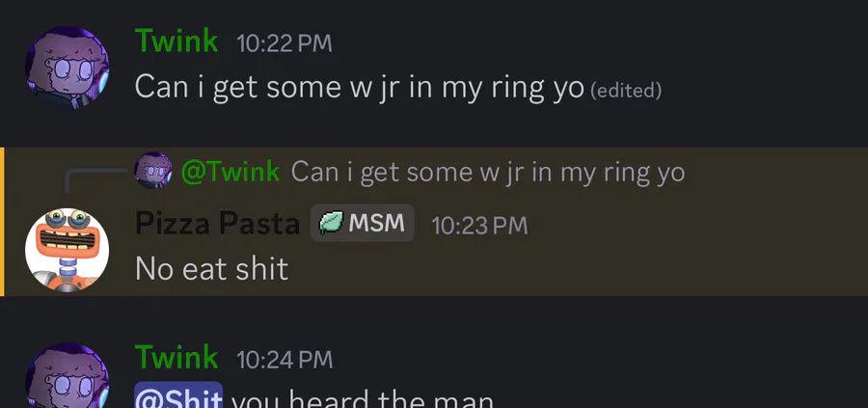Click the small avatar in the reply preview

[x=153, y=172]
